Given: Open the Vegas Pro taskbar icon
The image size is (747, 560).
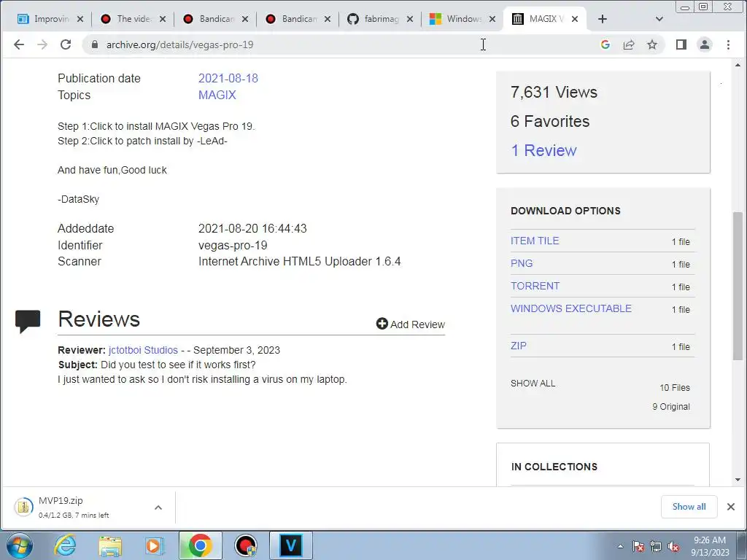Looking at the screenshot, I should coord(290,545).
